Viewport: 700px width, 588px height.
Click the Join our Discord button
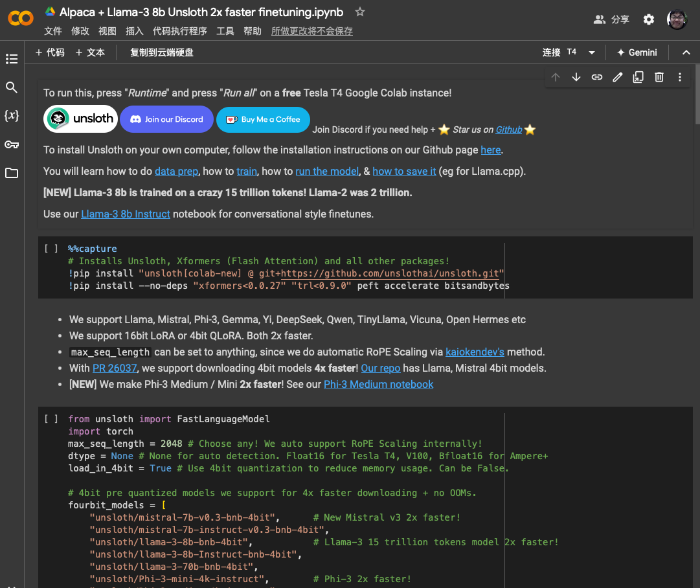coord(166,119)
